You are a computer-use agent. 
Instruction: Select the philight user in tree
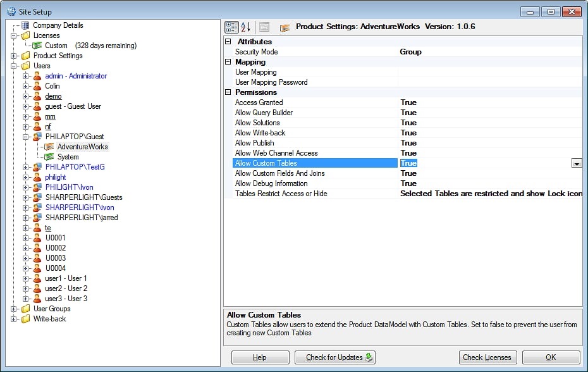tap(56, 177)
